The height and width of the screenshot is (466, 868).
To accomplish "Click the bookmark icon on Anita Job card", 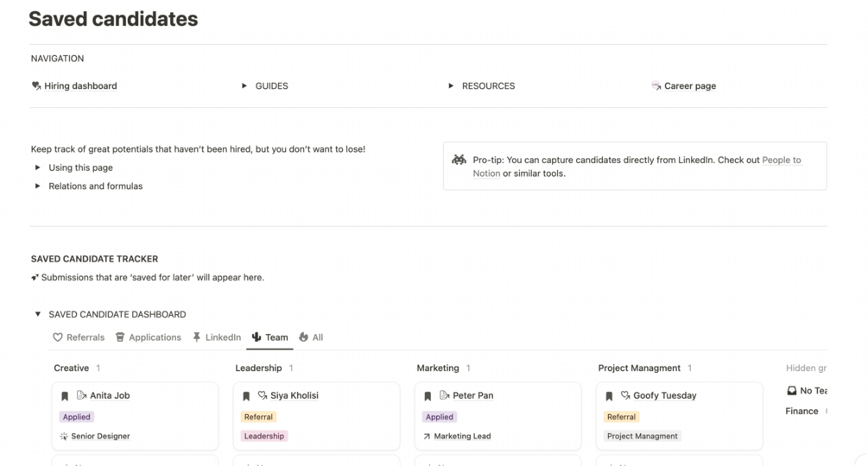I will (65, 396).
